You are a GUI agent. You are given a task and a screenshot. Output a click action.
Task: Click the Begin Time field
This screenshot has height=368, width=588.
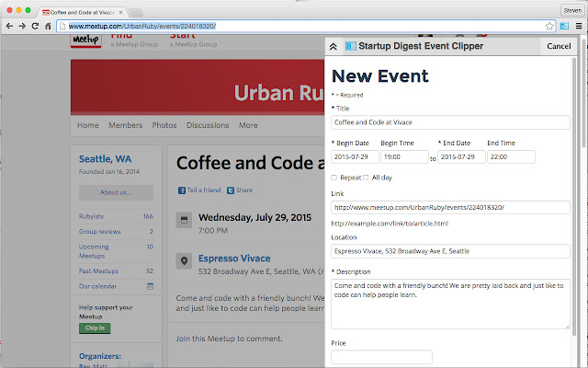(x=404, y=157)
